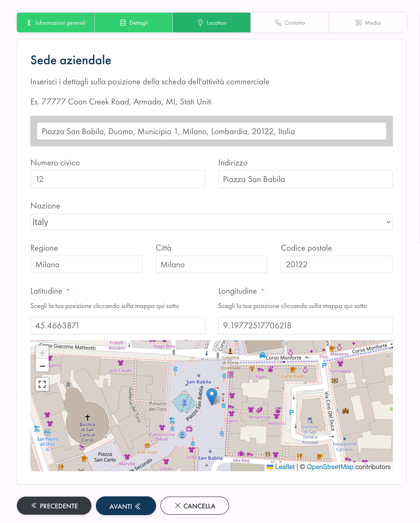Click the fountain icon in Piazza San Babila

pyautogui.click(x=184, y=402)
